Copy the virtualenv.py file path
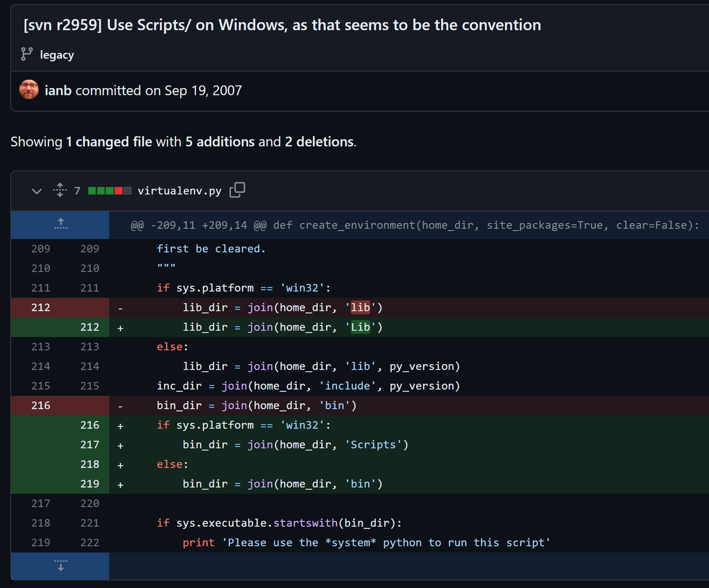The image size is (709, 588). coord(238,190)
